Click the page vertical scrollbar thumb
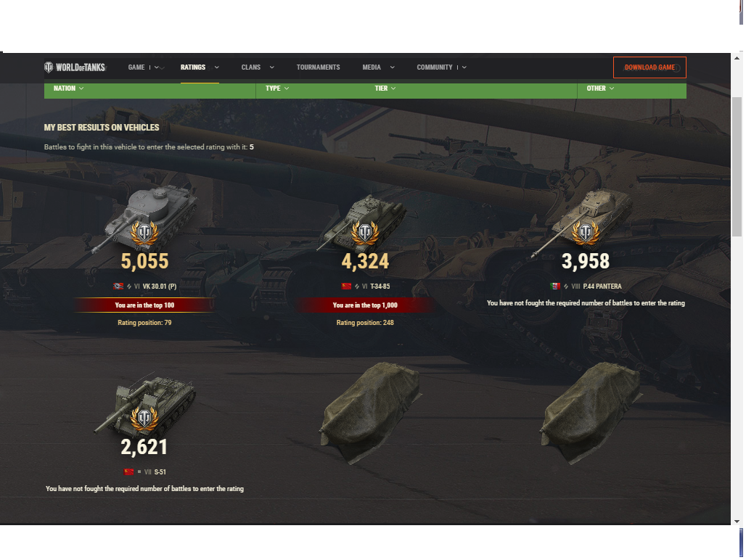The image size is (746, 560). pos(737,166)
